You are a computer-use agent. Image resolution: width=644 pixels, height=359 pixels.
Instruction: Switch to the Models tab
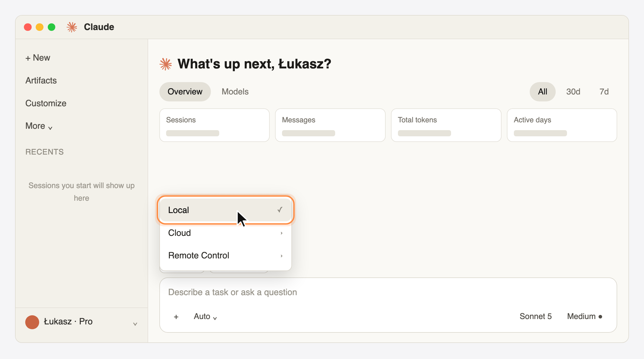click(235, 92)
